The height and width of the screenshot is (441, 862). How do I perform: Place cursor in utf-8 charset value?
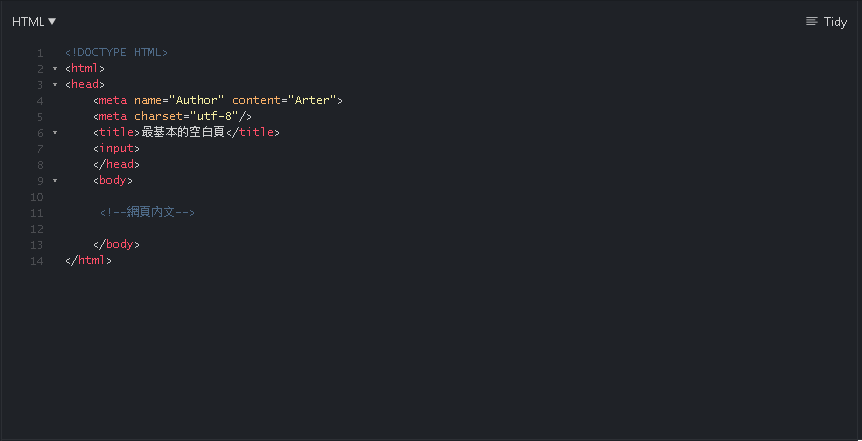pyautogui.click(x=214, y=117)
